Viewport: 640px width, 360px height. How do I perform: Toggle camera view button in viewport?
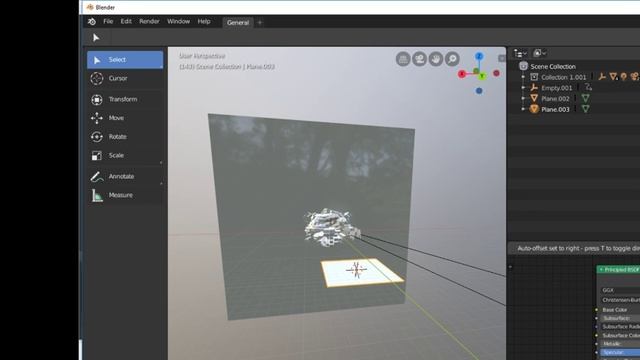[x=419, y=59]
